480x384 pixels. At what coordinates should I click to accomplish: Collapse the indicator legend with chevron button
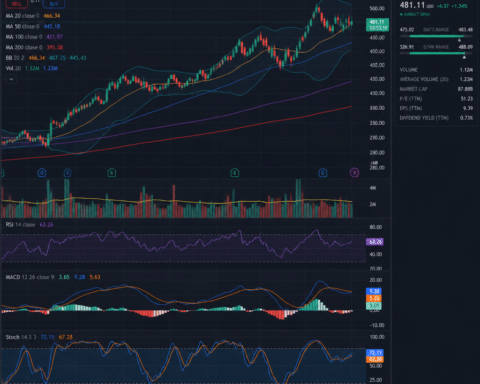coord(11,79)
